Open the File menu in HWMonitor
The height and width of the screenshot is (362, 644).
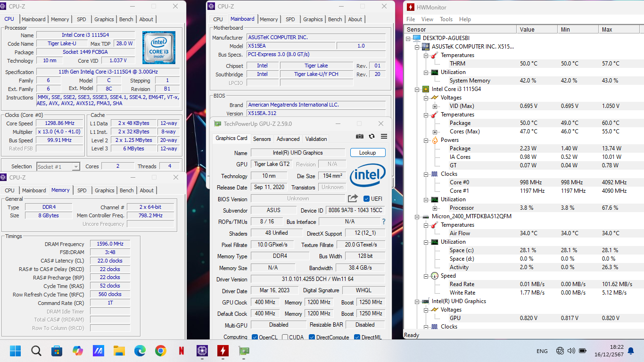pos(411,19)
